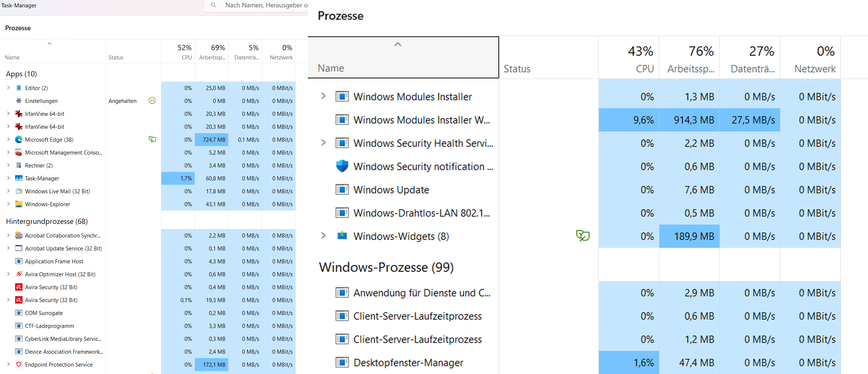Click the Rechner calculator icon
This screenshot has width=868, height=374.
(18, 165)
